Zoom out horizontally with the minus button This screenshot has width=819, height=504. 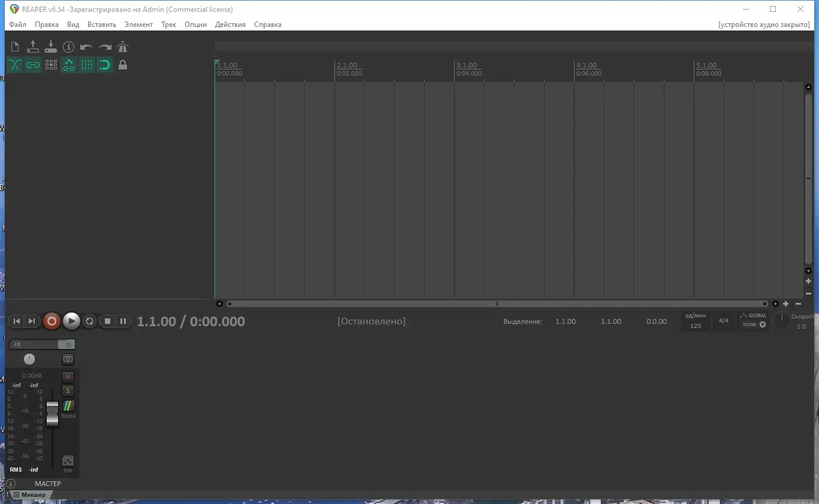pyautogui.click(x=798, y=304)
